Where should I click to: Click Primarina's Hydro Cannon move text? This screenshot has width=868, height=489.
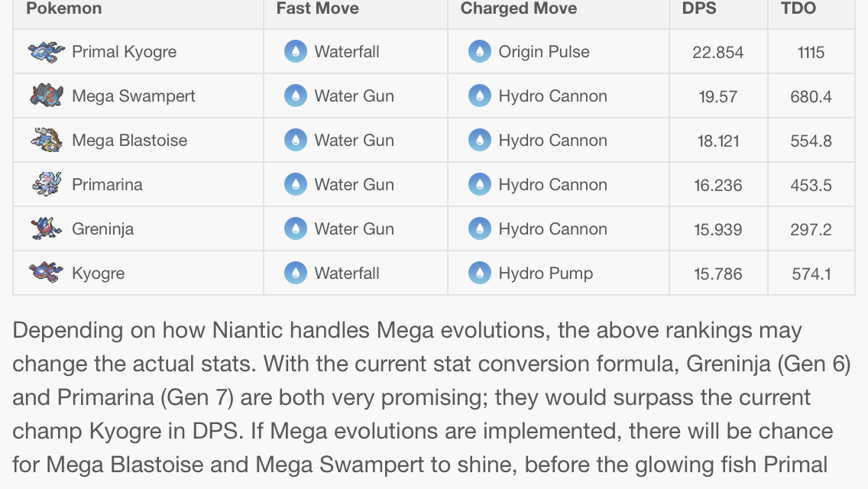(552, 185)
